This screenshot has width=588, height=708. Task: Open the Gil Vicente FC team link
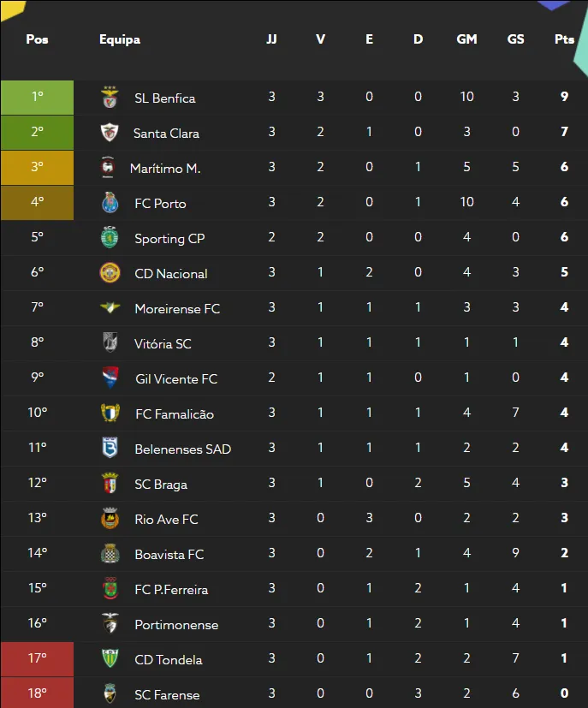point(176,379)
